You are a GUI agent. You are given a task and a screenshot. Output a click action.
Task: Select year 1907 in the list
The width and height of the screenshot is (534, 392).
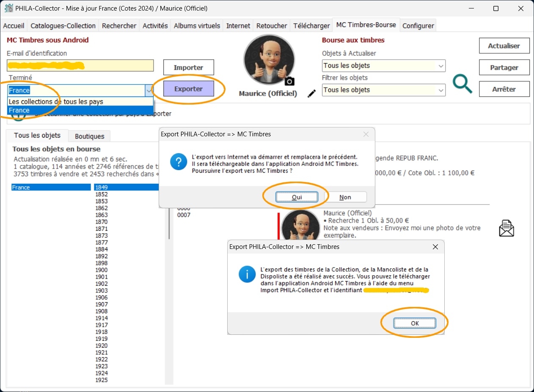102,304
